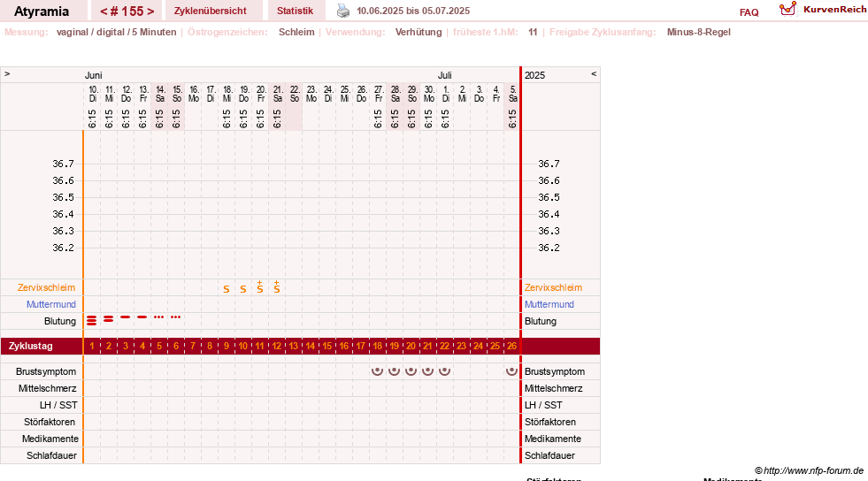This screenshot has width=868, height=481.
Task: Expand chart with left > arrow
Action: pyautogui.click(x=7, y=73)
